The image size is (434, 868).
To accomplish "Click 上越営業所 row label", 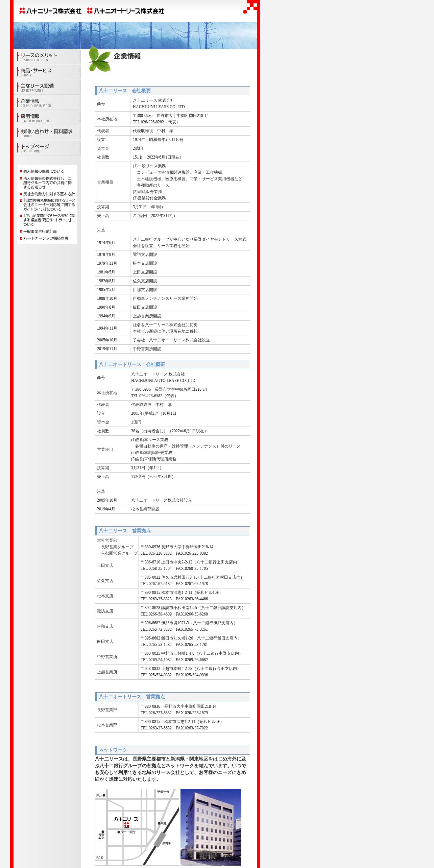I will pyautogui.click(x=107, y=672).
